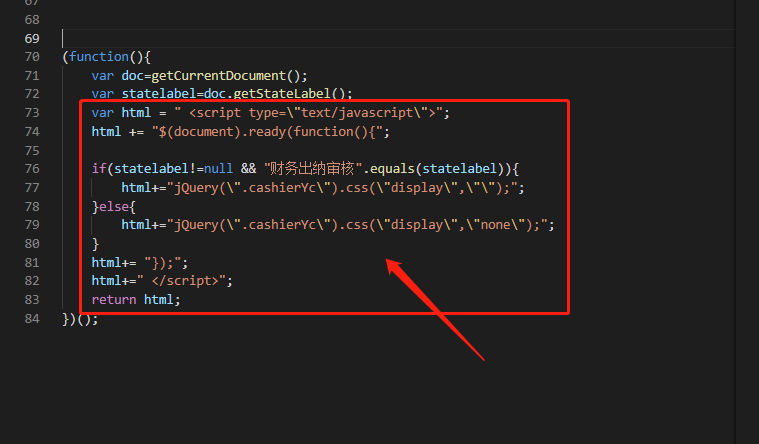This screenshot has width=759, height=444.
Task: Click the 'equals' method on line 76
Action: [x=392, y=169]
